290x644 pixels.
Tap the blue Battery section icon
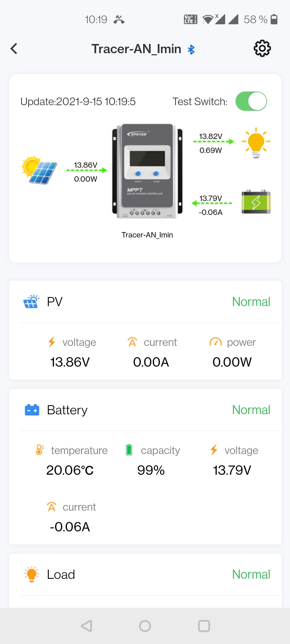[32, 410]
